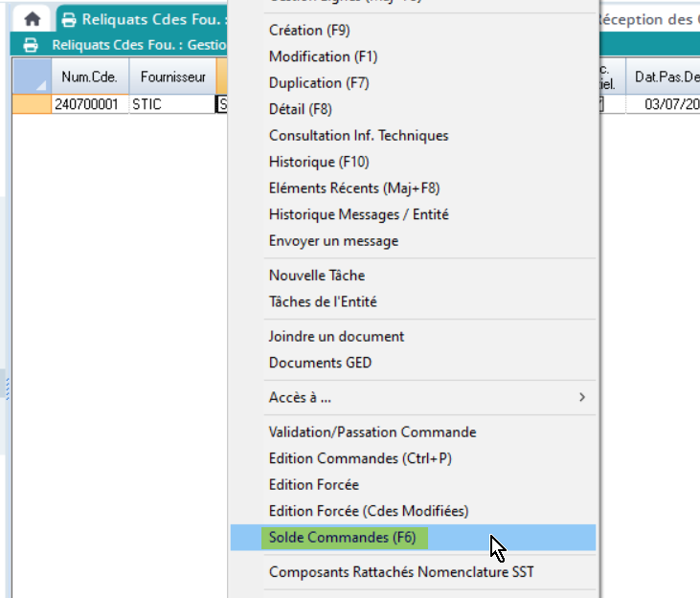
Task: Open Historique (F10) menu entry
Action: pyautogui.click(x=319, y=162)
